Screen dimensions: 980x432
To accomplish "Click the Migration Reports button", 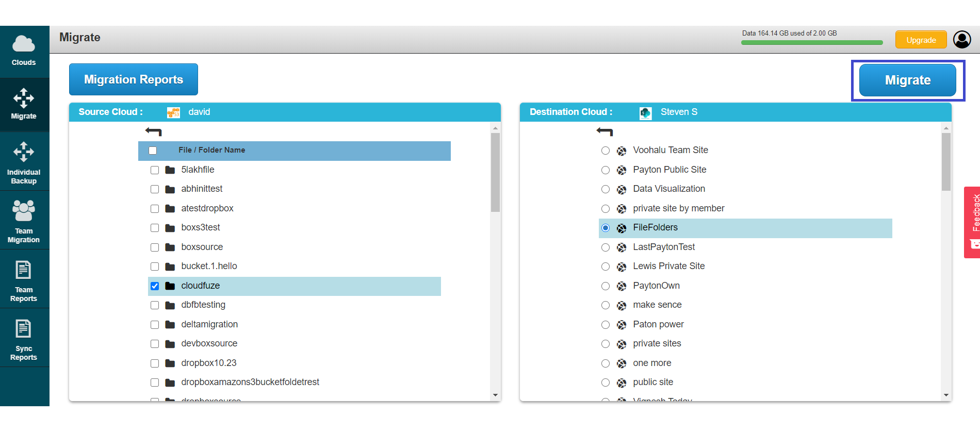I will click(134, 79).
